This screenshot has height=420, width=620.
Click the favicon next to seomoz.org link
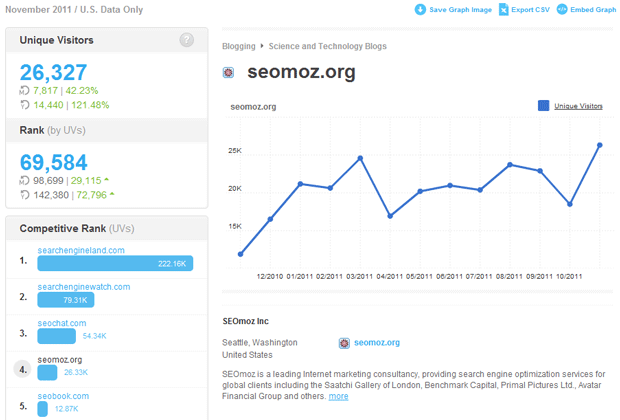(344, 343)
